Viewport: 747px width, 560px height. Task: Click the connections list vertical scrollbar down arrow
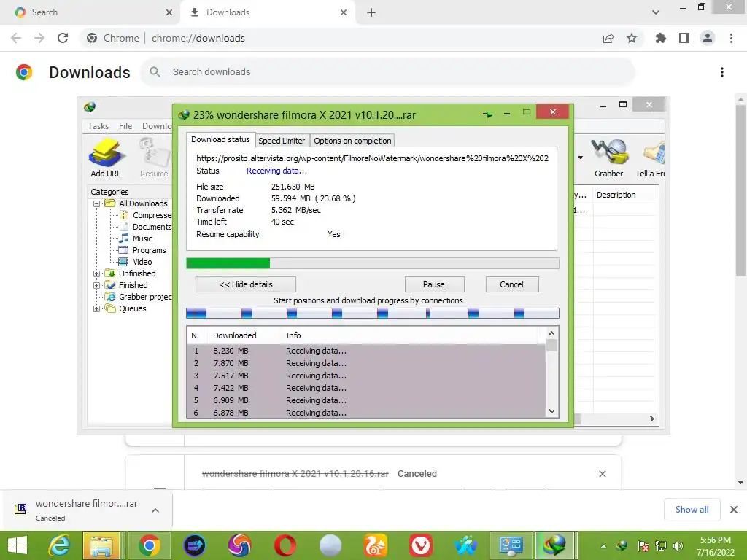551,411
